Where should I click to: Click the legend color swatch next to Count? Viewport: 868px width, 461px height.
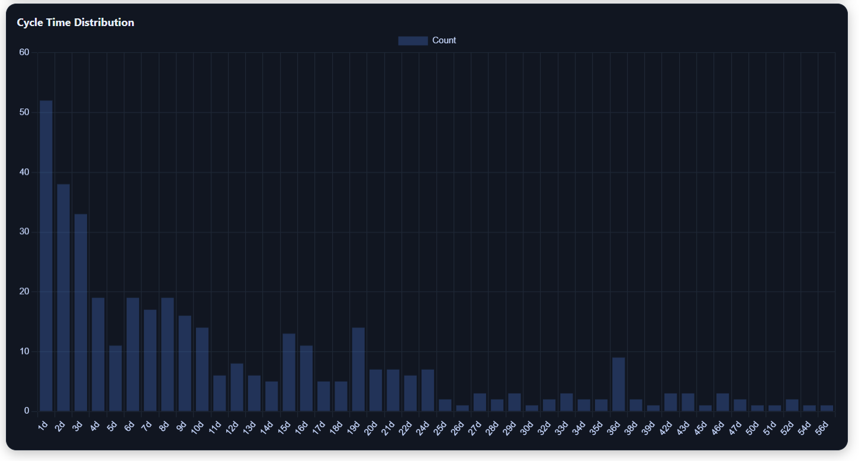413,40
